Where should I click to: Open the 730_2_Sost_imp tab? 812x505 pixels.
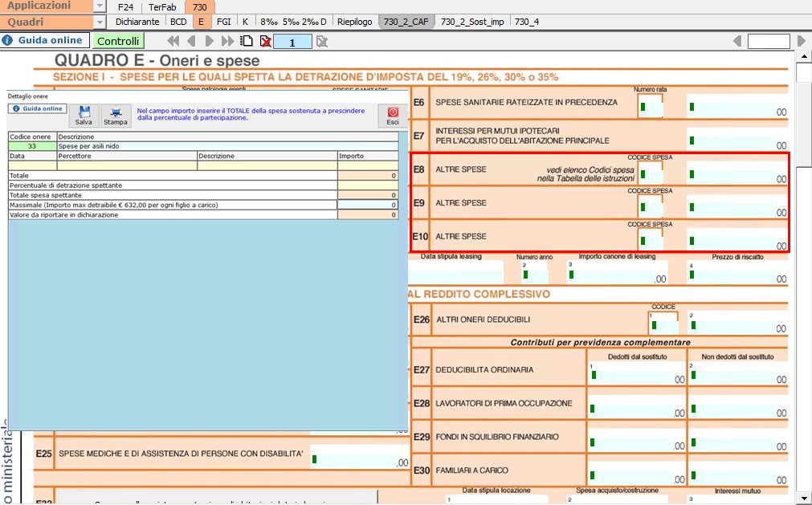pyautogui.click(x=472, y=22)
